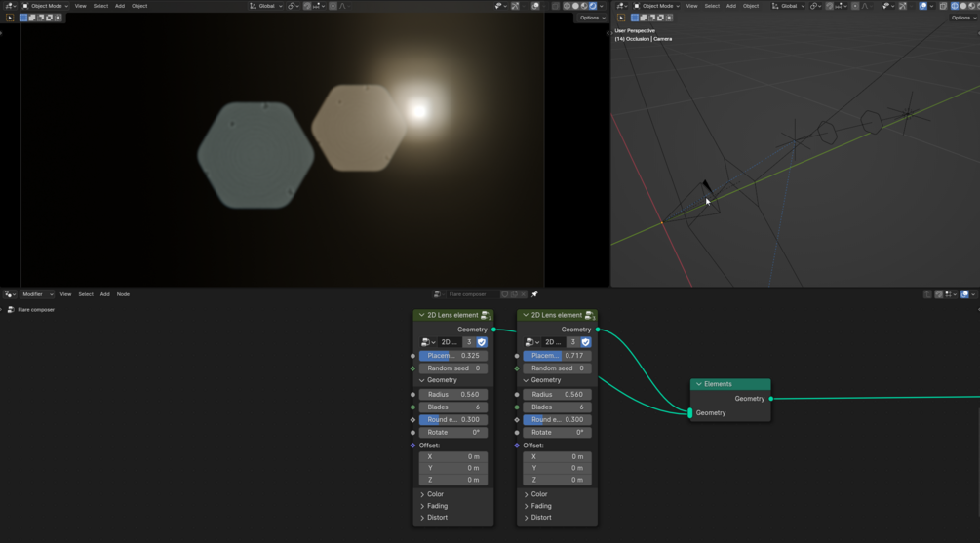Open Select menu in left viewport

[100, 6]
